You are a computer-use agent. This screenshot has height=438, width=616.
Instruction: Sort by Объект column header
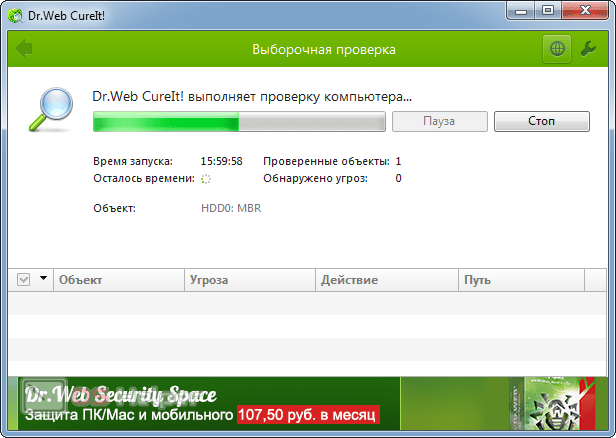(119, 280)
